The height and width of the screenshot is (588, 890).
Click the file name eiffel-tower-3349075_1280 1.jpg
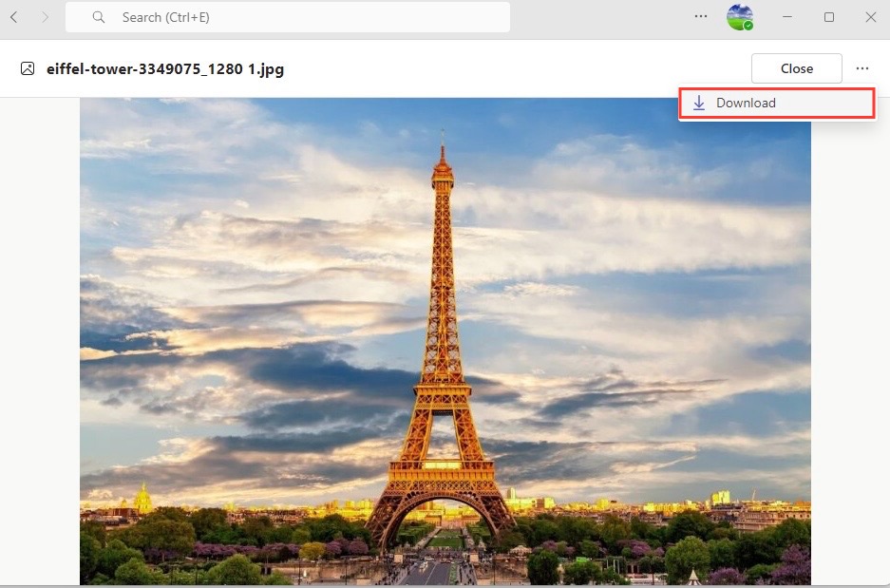coord(165,69)
